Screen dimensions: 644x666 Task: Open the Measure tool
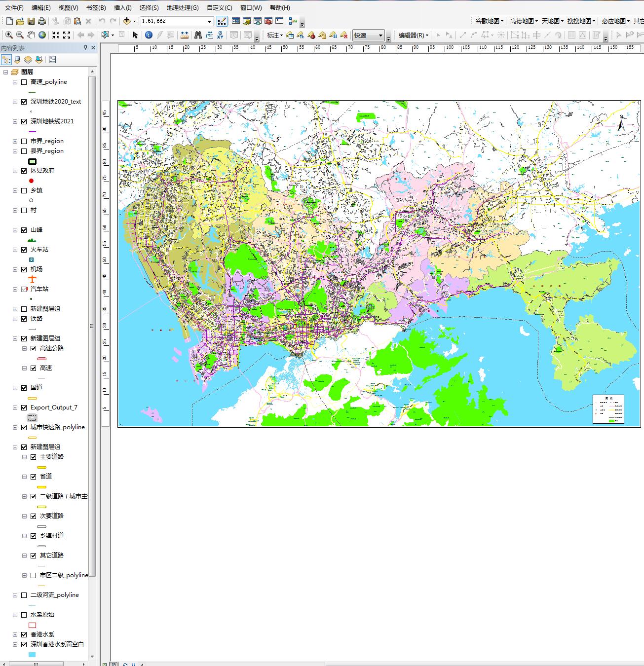185,36
